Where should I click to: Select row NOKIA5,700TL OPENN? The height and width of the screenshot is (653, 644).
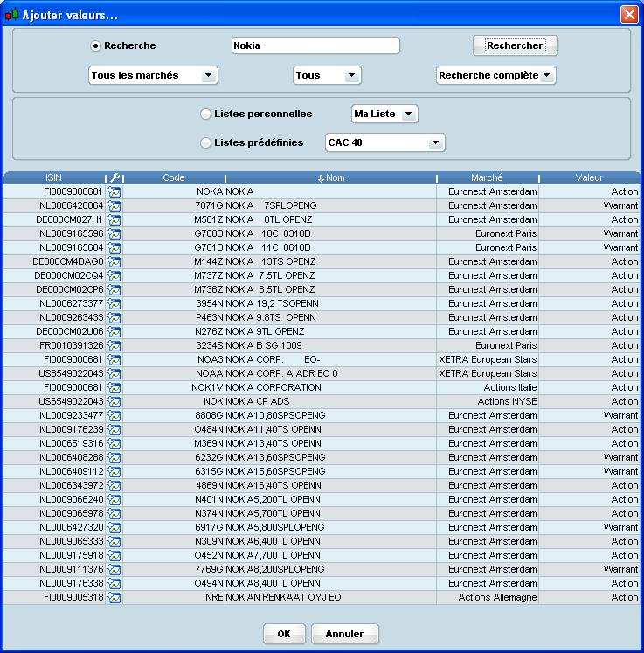322,513
